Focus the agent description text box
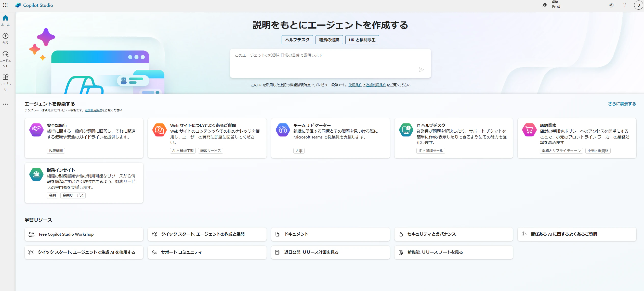 tap(330, 63)
